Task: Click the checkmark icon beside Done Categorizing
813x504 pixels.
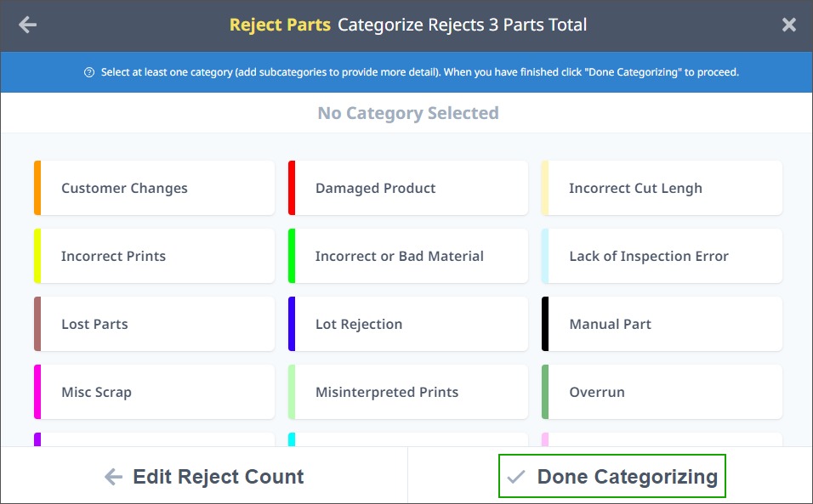Action: coord(516,477)
